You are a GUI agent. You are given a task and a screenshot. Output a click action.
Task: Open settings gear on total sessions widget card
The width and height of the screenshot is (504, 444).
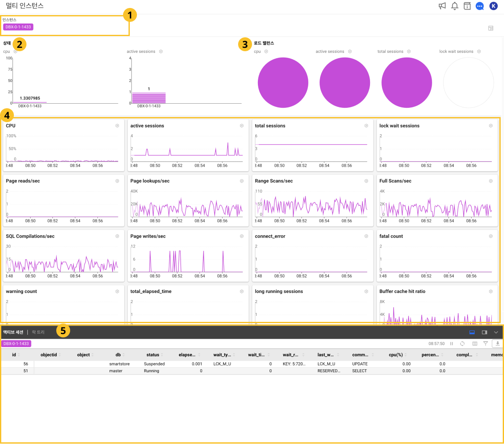tap(366, 126)
